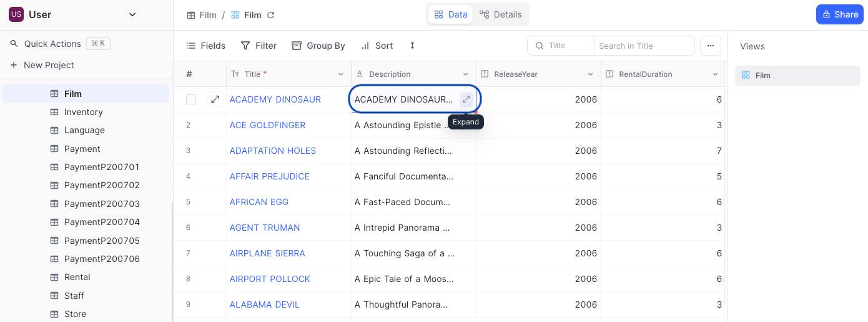
Task: Open the Filter menu
Action: (259, 46)
